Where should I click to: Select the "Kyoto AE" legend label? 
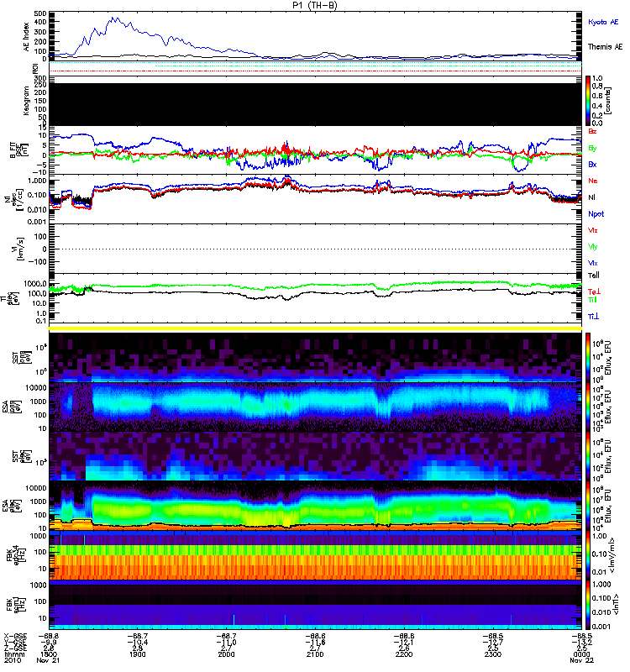[603, 22]
